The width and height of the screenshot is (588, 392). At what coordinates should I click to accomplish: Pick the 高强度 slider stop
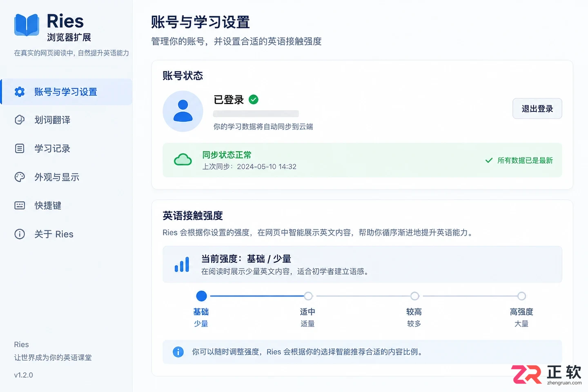(x=521, y=296)
